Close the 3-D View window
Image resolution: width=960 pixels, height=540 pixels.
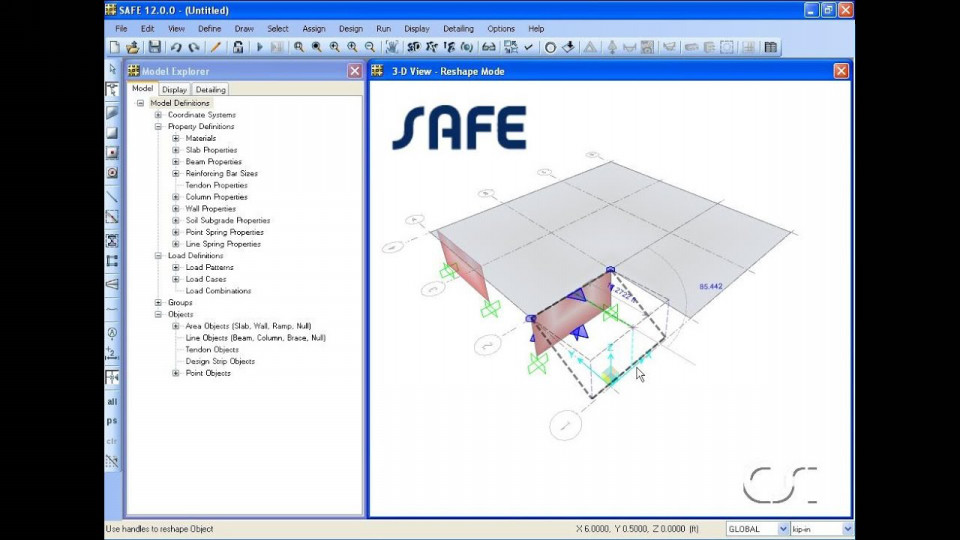tap(841, 71)
